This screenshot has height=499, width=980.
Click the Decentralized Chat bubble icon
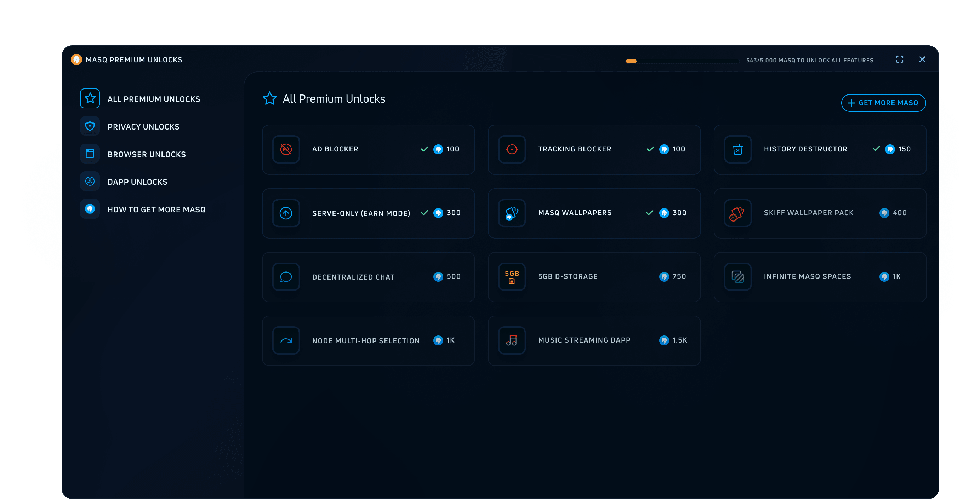[x=286, y=277]
